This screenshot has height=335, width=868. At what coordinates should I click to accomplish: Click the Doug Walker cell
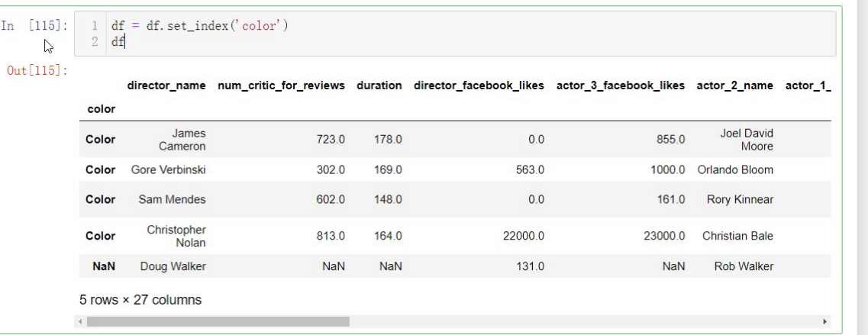173,266
